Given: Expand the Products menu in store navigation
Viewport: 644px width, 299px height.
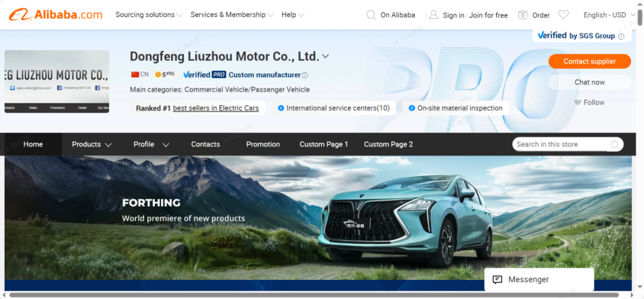Looking at the screenshot, I should point(92,144).
